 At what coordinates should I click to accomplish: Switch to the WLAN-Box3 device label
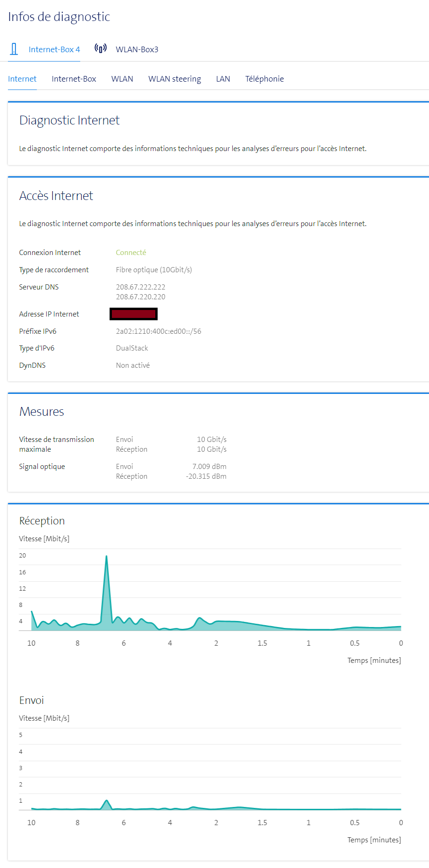pos(137,49)
